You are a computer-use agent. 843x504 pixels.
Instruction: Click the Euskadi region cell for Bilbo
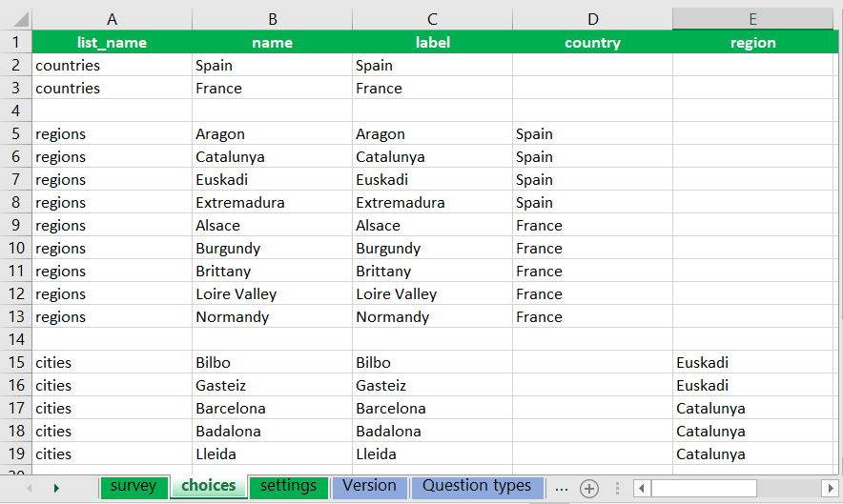click(752, 363)
